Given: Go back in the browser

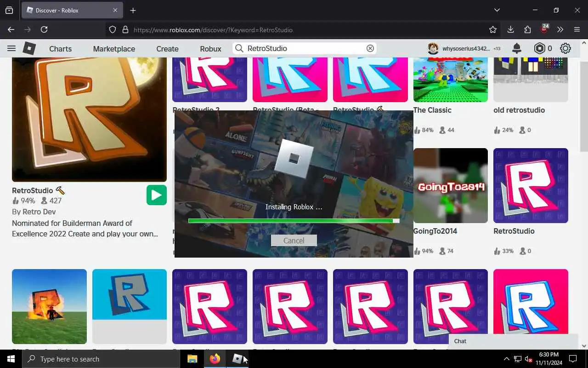Looking at the screenshot, I should click(11, 29).
